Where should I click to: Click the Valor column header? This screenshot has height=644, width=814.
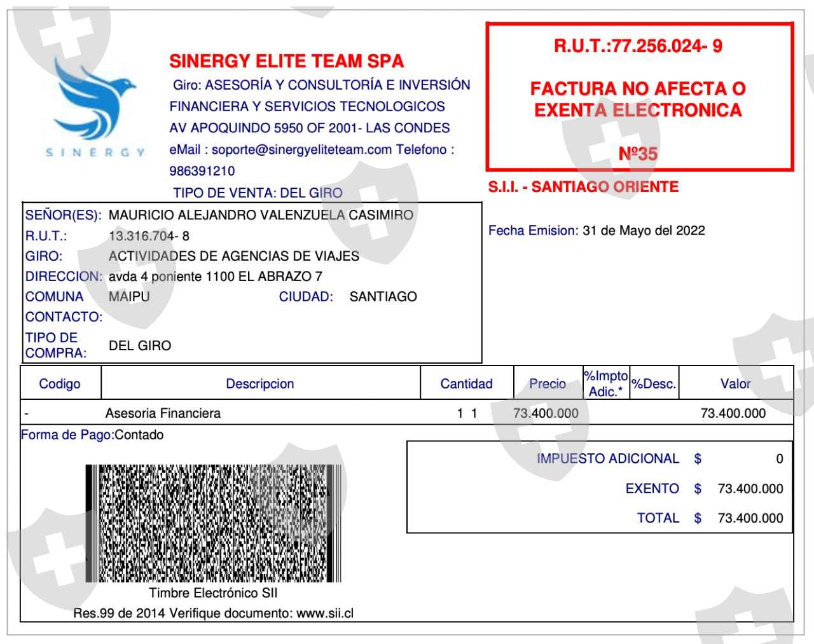735,383
